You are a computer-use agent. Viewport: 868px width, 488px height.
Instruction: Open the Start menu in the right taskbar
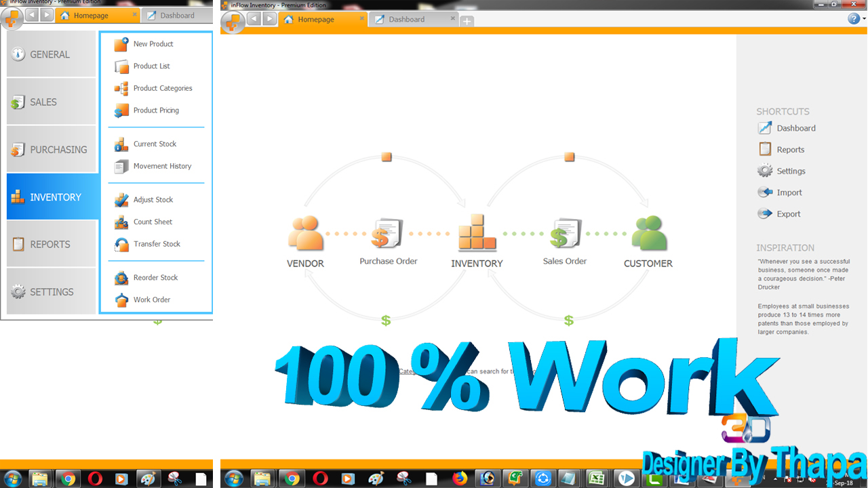coord(233,479)
